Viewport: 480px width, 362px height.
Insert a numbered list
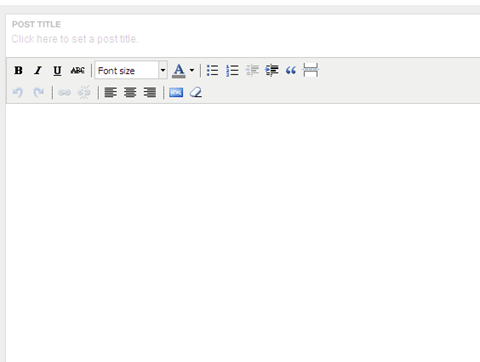pyautogui.click(x=232, y=70)
